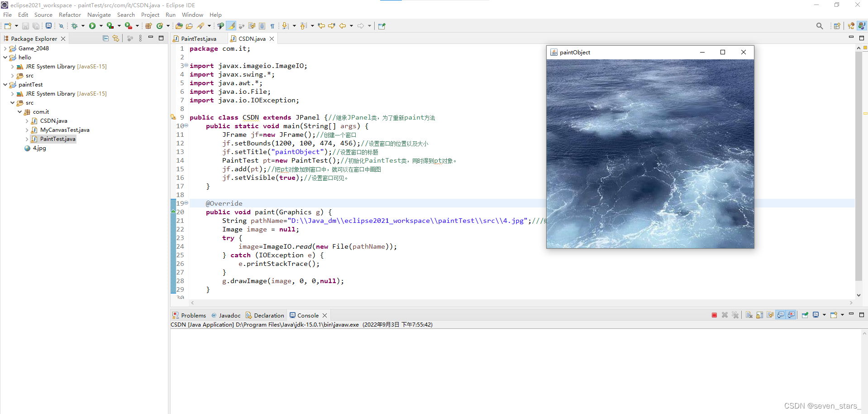The height and width of the screenshot is (414, 868).
Task: Click editor scroll down arrow
Action: point(858,295)
